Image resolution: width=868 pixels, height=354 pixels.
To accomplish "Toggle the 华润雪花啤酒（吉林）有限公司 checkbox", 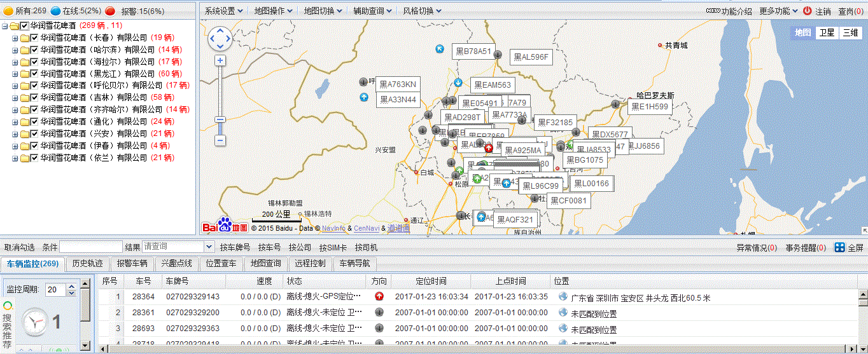I will (35, 97).
